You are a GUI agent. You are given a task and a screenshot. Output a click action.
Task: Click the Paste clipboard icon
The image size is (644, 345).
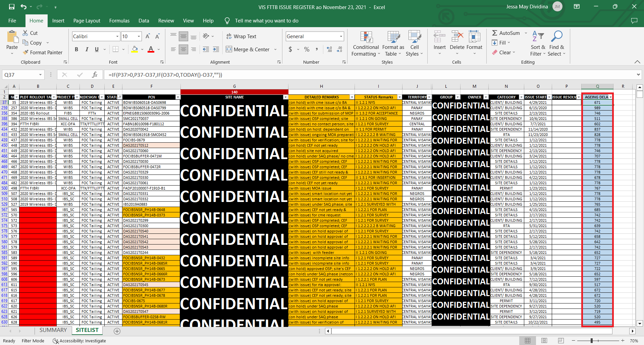(12, 37)
